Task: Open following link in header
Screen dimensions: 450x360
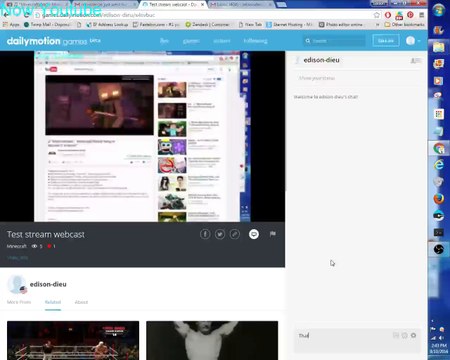Action: point(255,41)
